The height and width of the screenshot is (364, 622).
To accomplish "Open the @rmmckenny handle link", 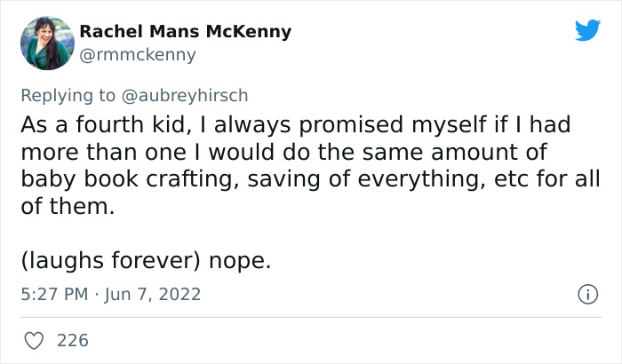I will coord(138,55).
